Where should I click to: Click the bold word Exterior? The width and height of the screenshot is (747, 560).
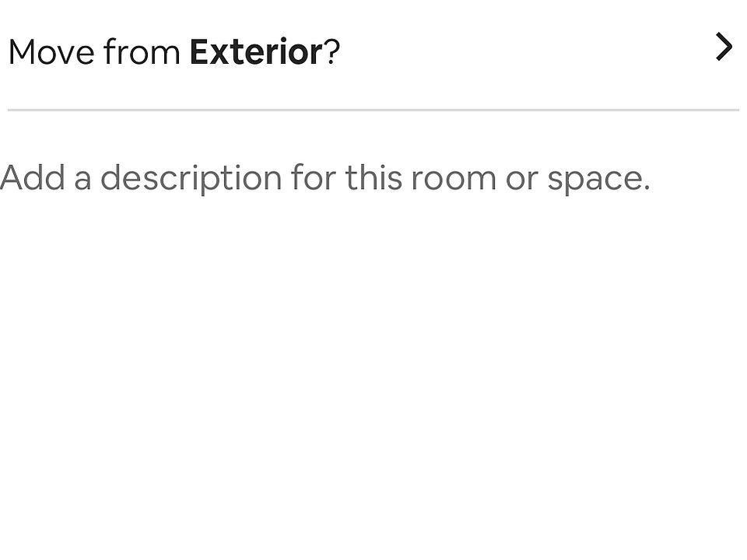coord(256,51)
